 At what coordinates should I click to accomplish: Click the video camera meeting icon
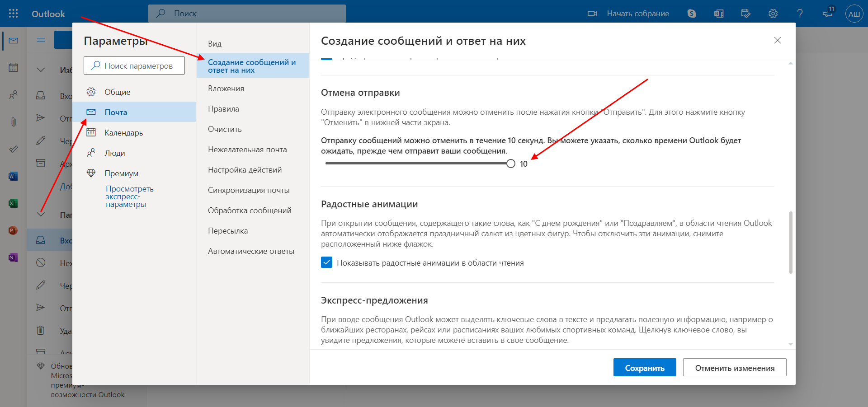pos(592,14)
